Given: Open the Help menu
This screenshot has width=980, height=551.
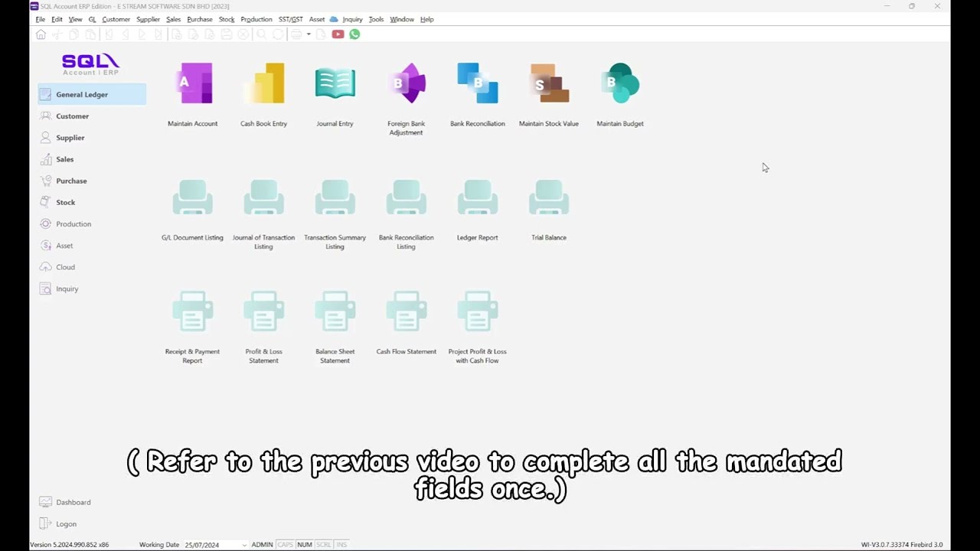Looking at the screenshot, I should 427,19.
